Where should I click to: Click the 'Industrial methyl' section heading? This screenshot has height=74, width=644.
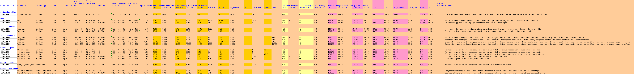pyautogui.click(x=7, y=62)
